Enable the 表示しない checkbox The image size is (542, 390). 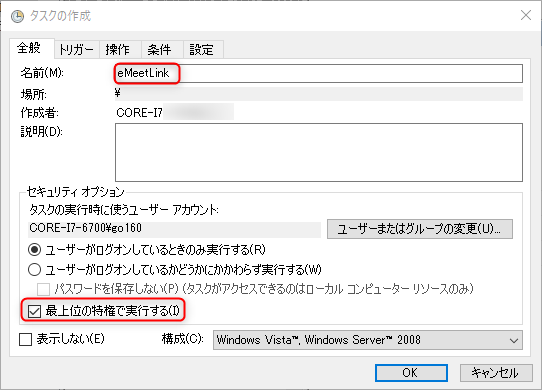coord(26,339)
